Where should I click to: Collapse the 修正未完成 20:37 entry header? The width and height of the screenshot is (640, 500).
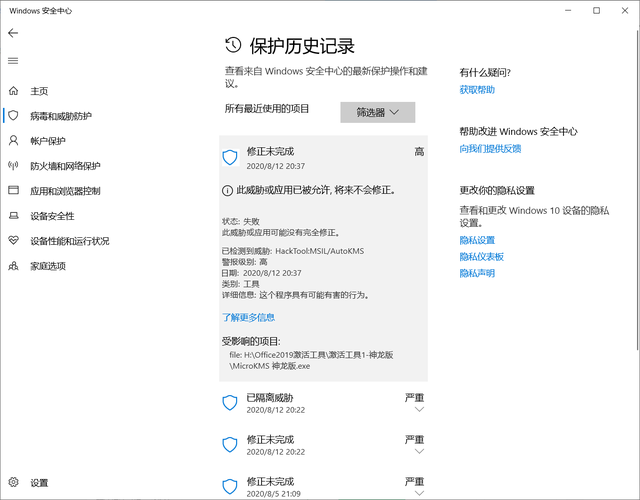click(x=323, y=158)
